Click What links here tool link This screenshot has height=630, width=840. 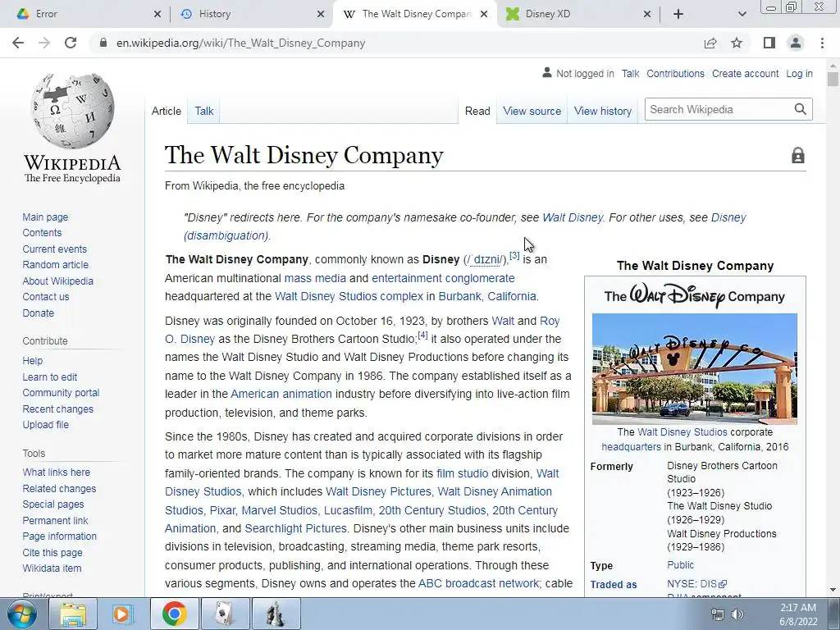57,472
